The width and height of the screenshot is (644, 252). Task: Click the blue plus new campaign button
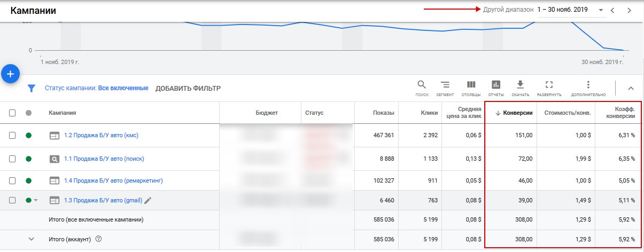pyautogui.click(x=11, y=74)
